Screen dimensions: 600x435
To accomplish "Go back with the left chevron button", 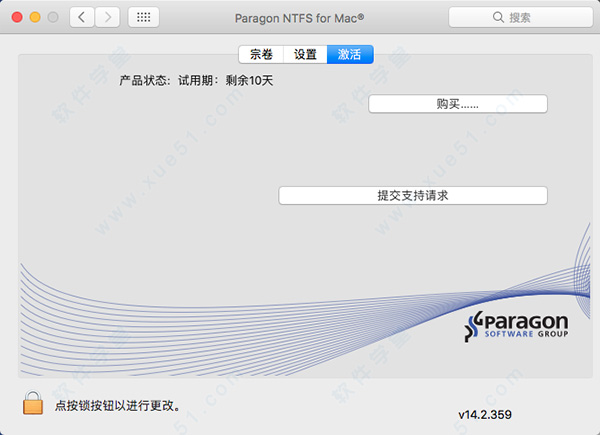I will (82, 17).
